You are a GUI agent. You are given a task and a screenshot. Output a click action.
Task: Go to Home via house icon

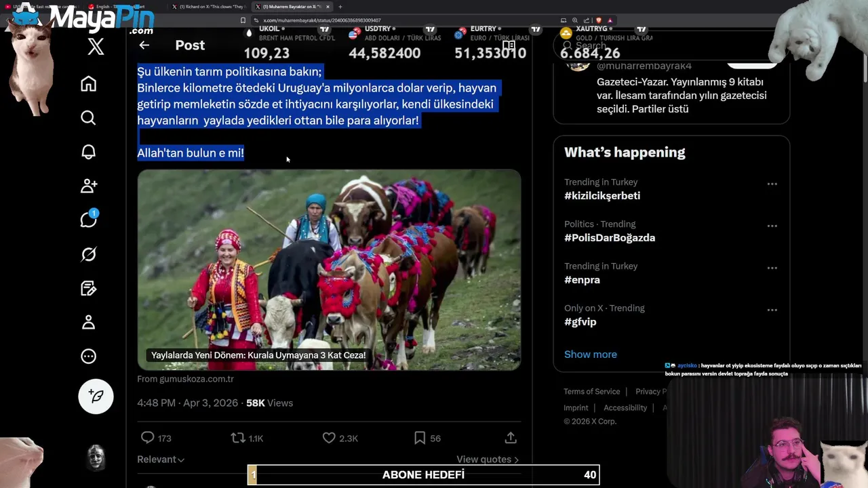coord(88,83)
